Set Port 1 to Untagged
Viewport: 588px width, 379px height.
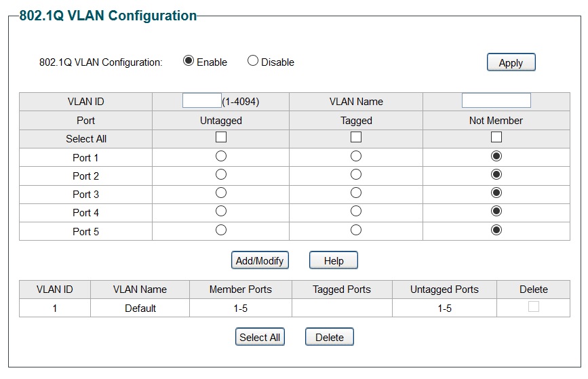pos(220,156)
